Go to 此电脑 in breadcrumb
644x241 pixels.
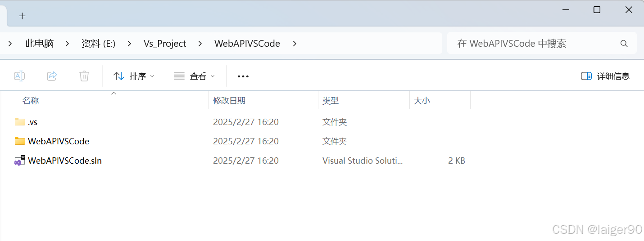pyautogui.click(x=40, y=44)
